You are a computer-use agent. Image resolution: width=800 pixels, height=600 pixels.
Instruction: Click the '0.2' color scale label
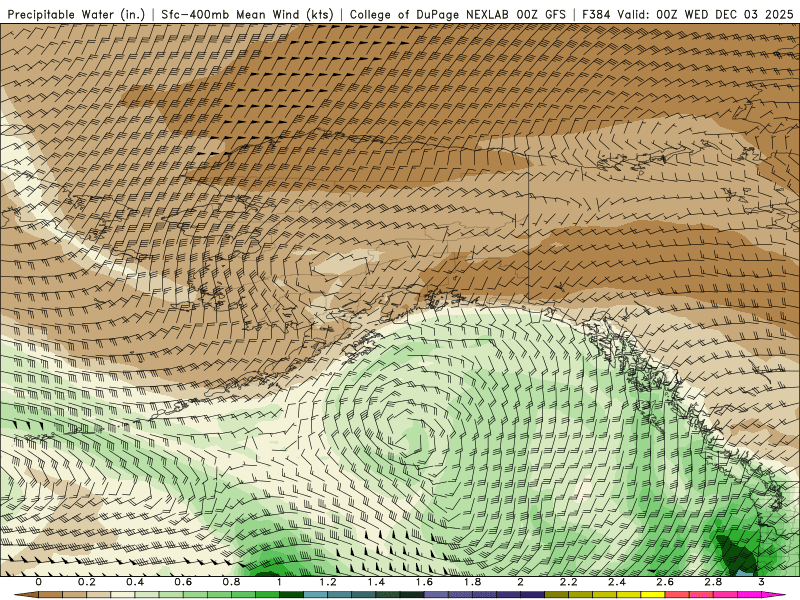[x=87, y=582]
